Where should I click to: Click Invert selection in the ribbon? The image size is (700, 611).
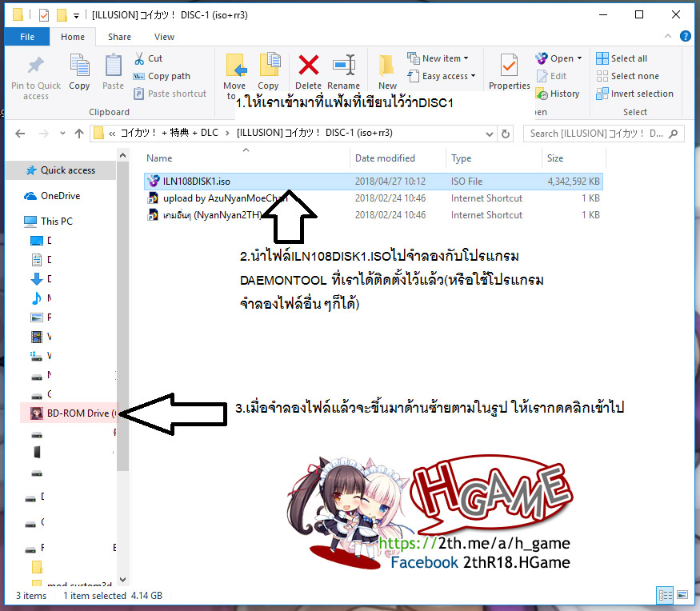pos(635,94)
